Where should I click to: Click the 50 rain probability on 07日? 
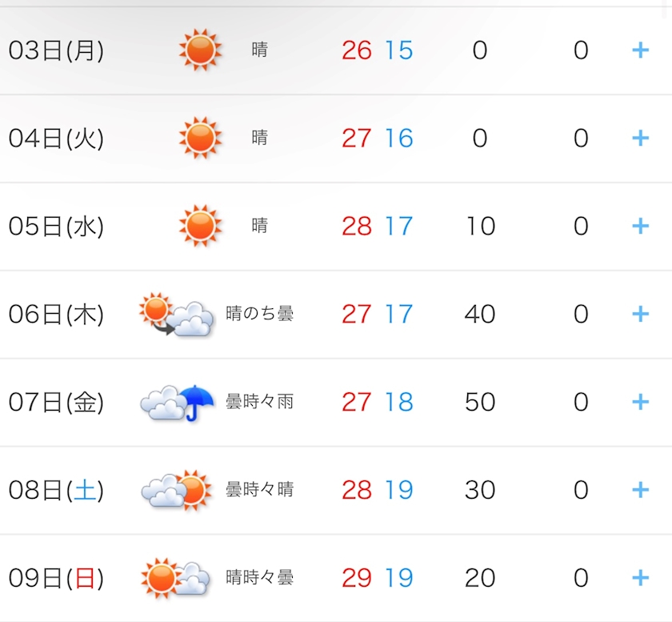(x=480, y=403)
